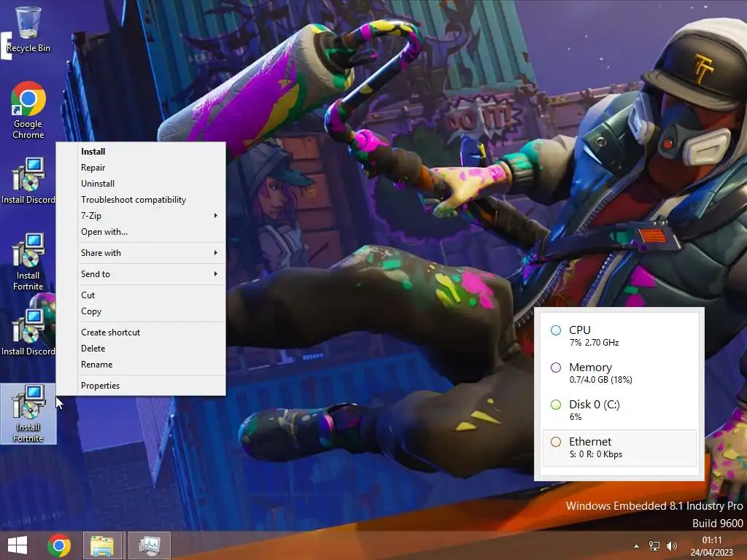Image resolution: width=747 pixels, height=560 pixels.
Task: Open File Explorer from the taskbar
Action: click(102, 545)
